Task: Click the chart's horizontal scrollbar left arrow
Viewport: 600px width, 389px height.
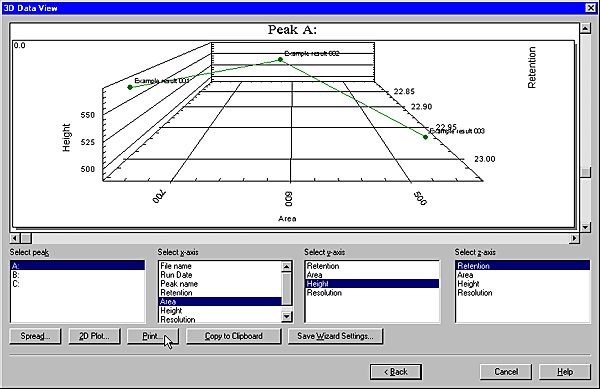Action: (x=15, y=238)
